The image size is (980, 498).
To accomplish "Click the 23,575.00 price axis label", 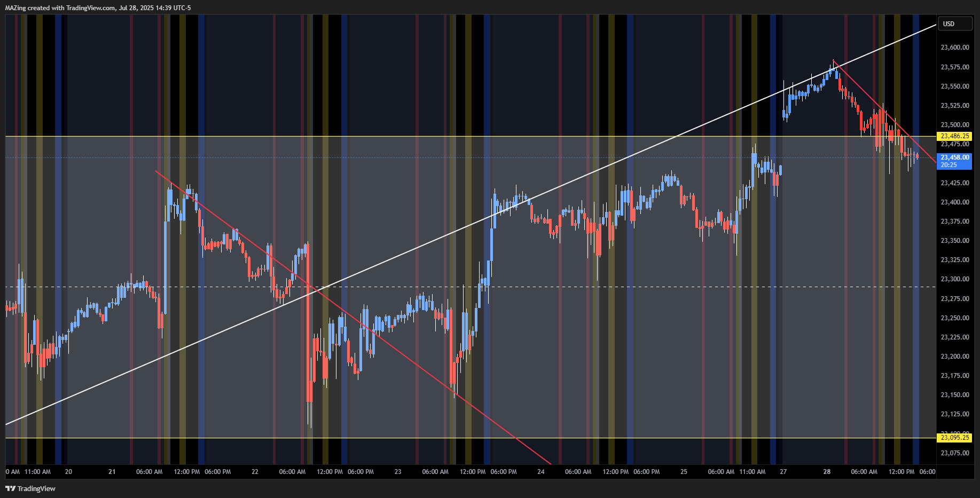I will tap(955, 67).
